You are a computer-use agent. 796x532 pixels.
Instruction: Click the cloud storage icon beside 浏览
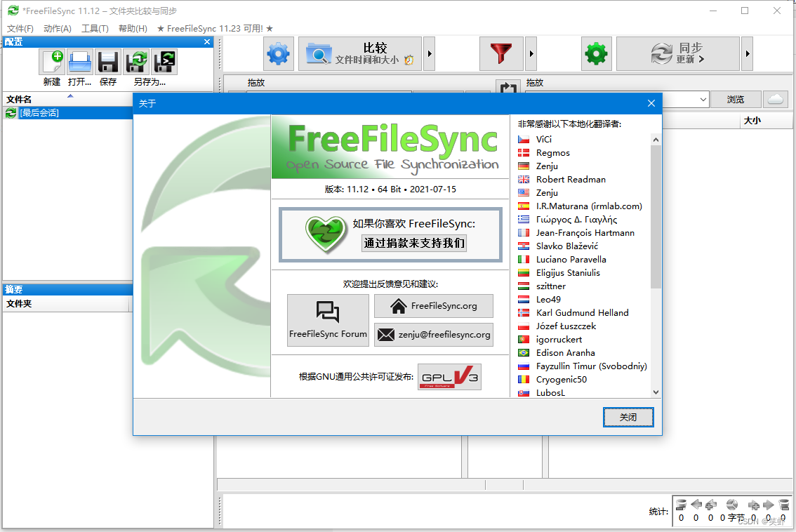(775, 99)
